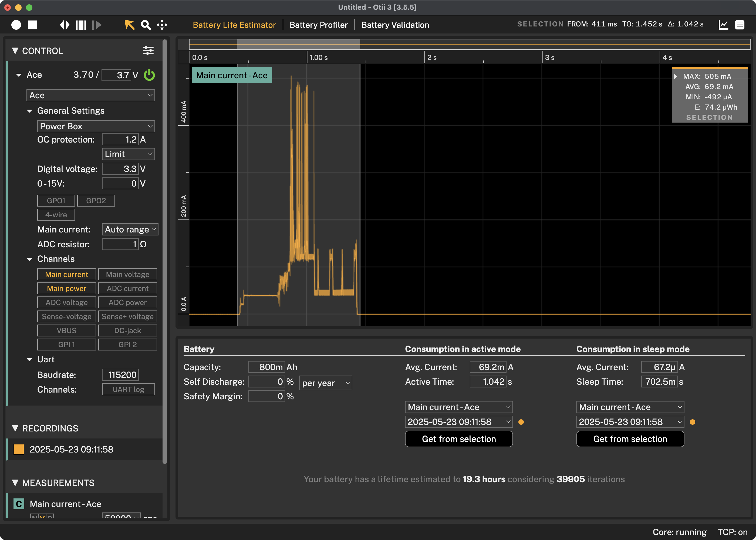The width and height of the screenshot is (756, 540).
Task: Start recording with the round record button
Action: [16, 25]
